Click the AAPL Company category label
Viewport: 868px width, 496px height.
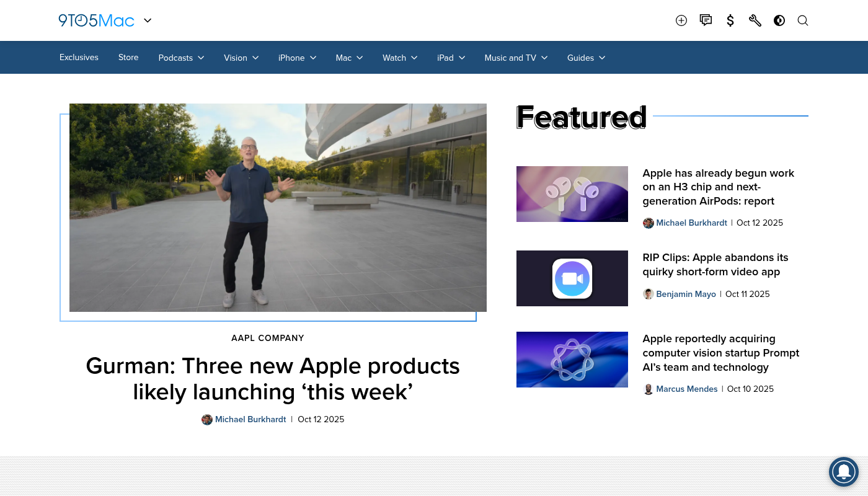(x=268, y=339)
